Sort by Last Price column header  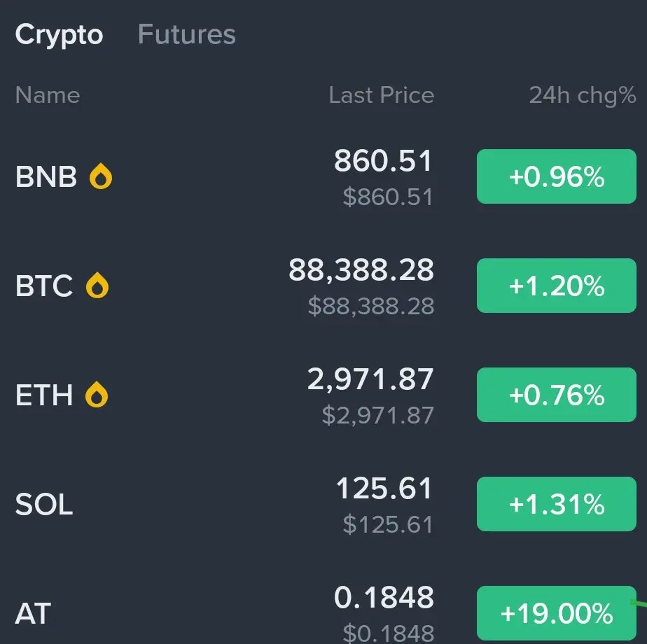[382, 95]
